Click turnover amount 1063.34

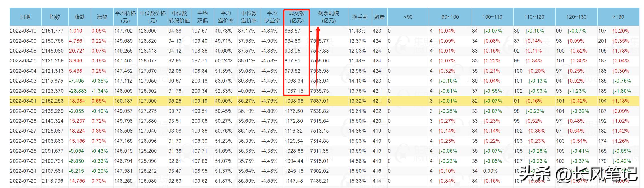(x=294, y=81)
